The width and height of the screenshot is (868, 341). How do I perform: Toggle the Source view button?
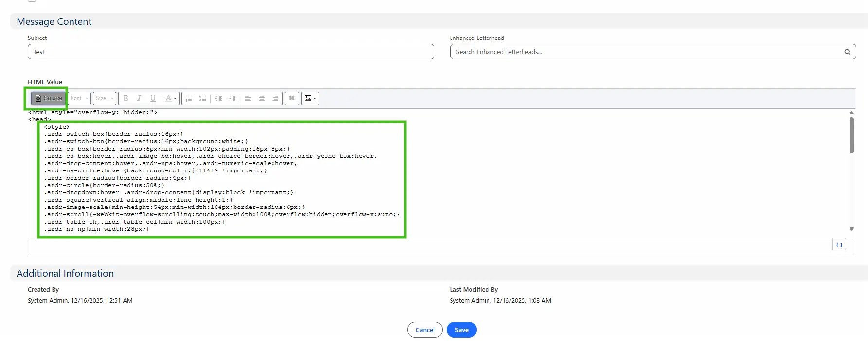click(48, 98)
